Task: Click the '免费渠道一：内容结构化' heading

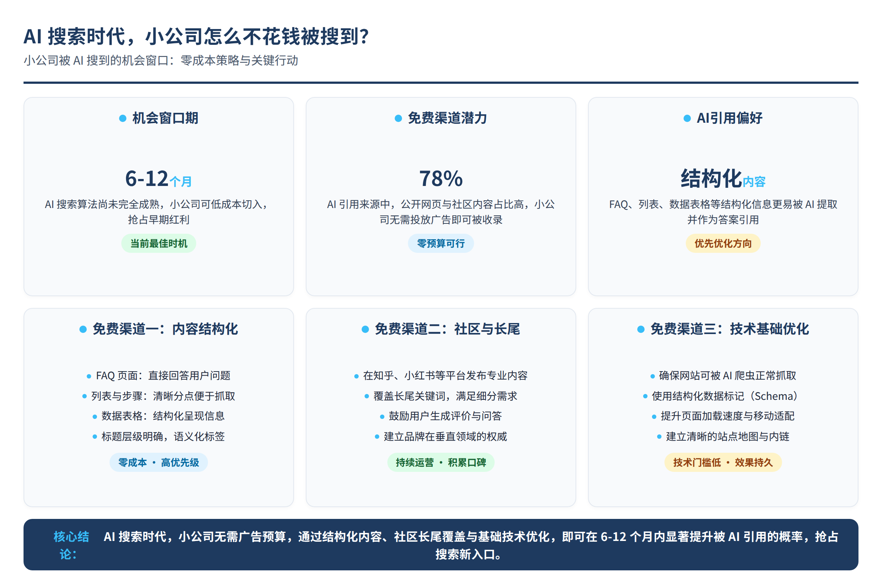Action: coord(165,329)
